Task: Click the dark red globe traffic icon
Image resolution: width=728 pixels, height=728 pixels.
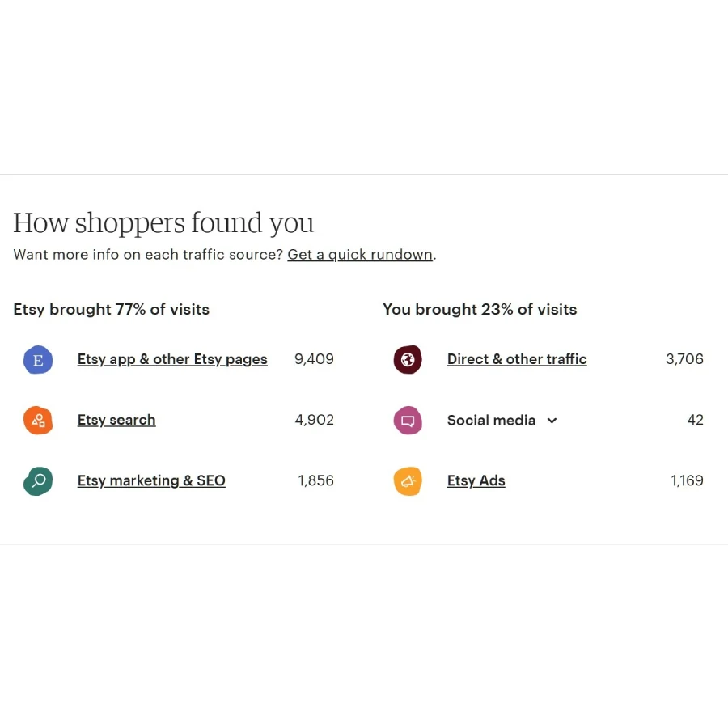Action: click(x=408, y=359)
